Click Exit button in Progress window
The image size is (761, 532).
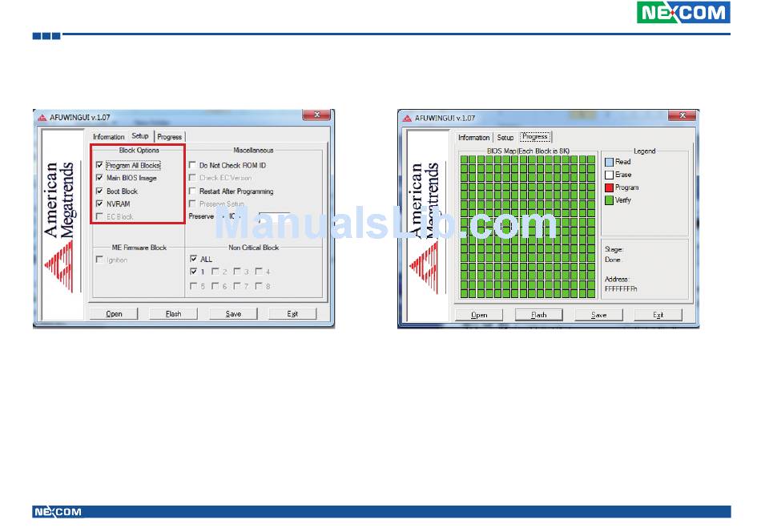click(658, 315)
